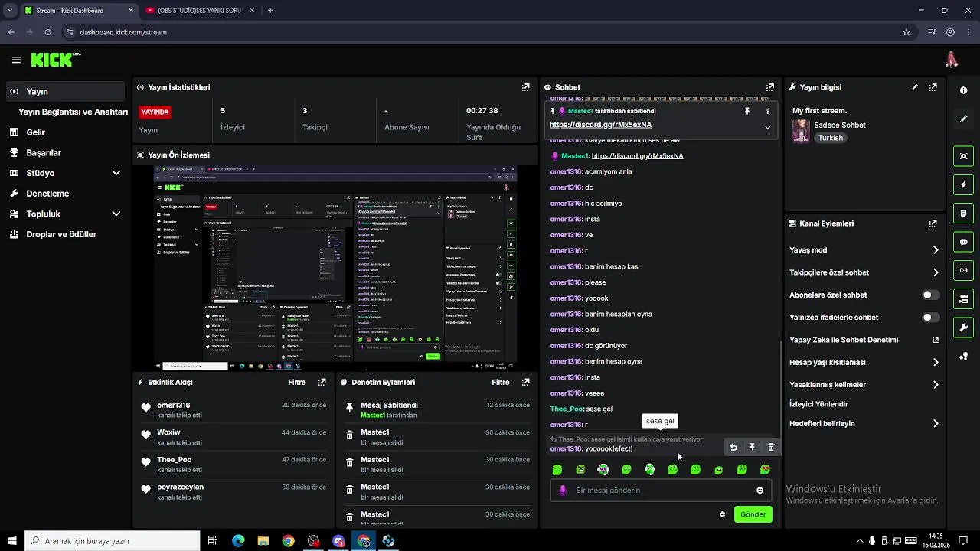Open chat settings gear near Gönder
The height and width of the screenshot is (551, 980).
(x=722, y=514)
